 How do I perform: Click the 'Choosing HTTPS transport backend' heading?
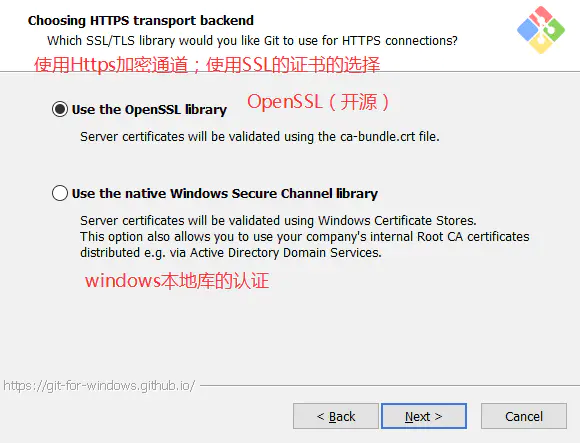[x=141, y=21]
